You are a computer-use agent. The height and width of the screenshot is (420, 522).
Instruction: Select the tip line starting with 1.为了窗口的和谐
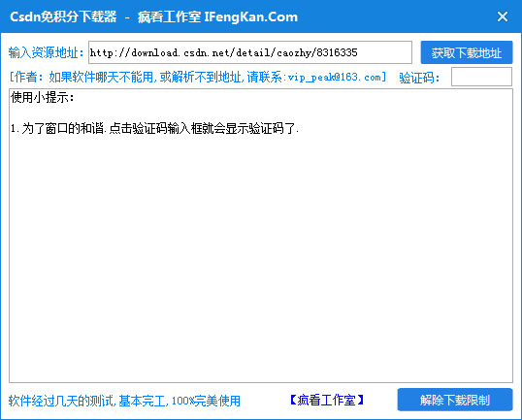coord(154,128)
